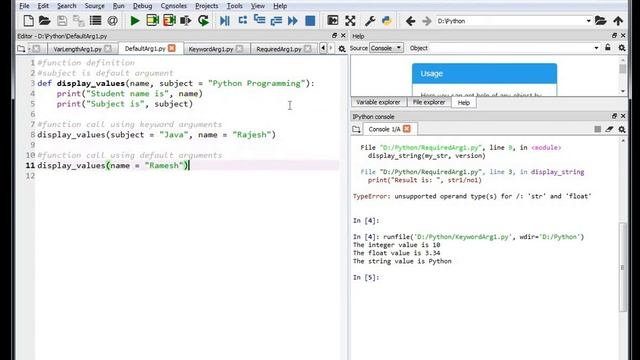Run cell and advance icon

click(169, 21)
